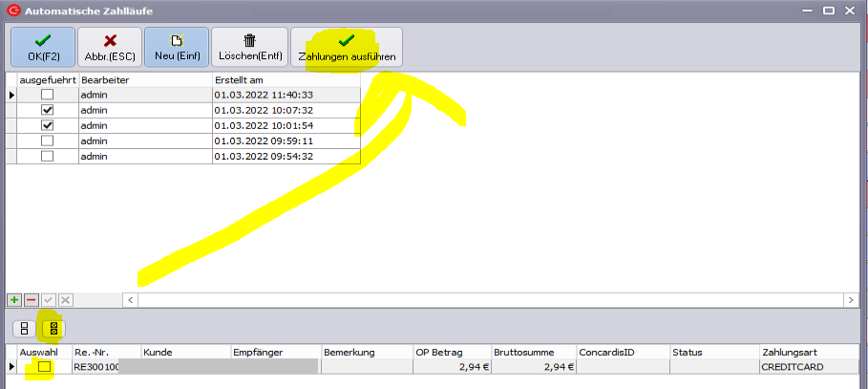Tick ausgefuehrt box for 09:54:32 run
This screenshot has width=868, height=389.
coord(46,156)
